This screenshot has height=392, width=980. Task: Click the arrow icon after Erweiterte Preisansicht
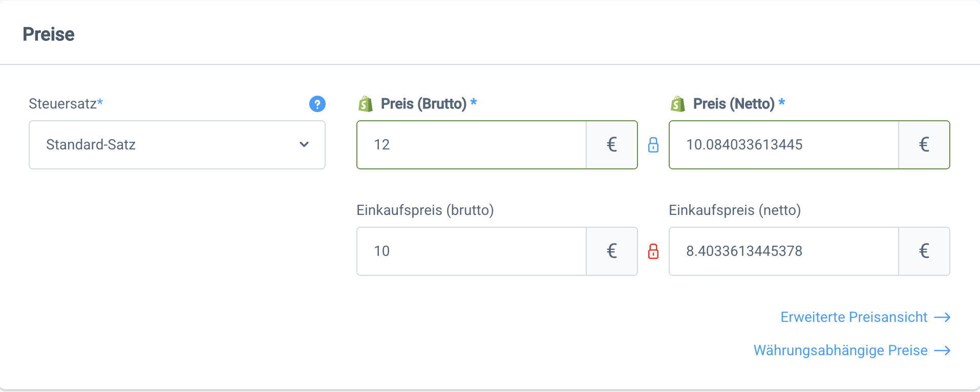coord(942,317)
